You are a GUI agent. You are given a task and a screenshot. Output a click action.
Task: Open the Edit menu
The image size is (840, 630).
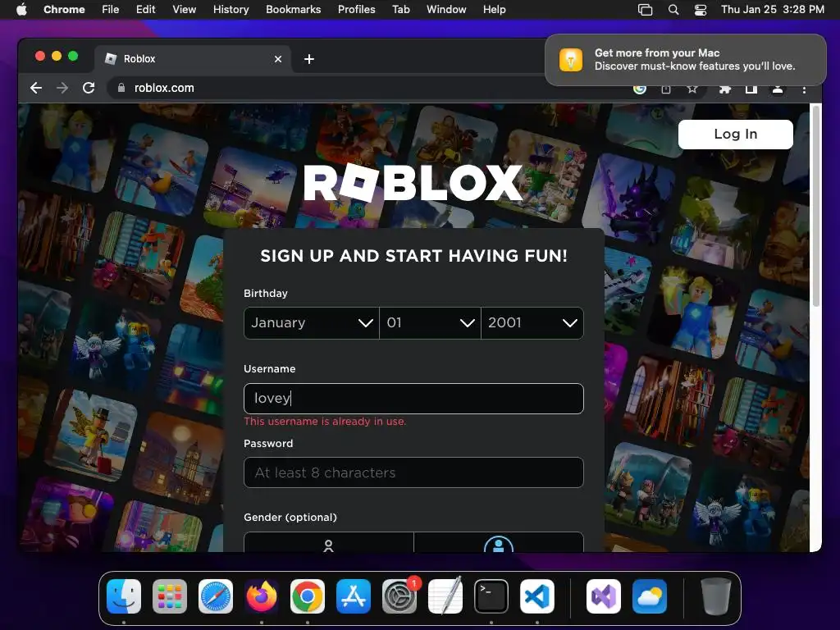pyautogui.click(x=145, y=9)
